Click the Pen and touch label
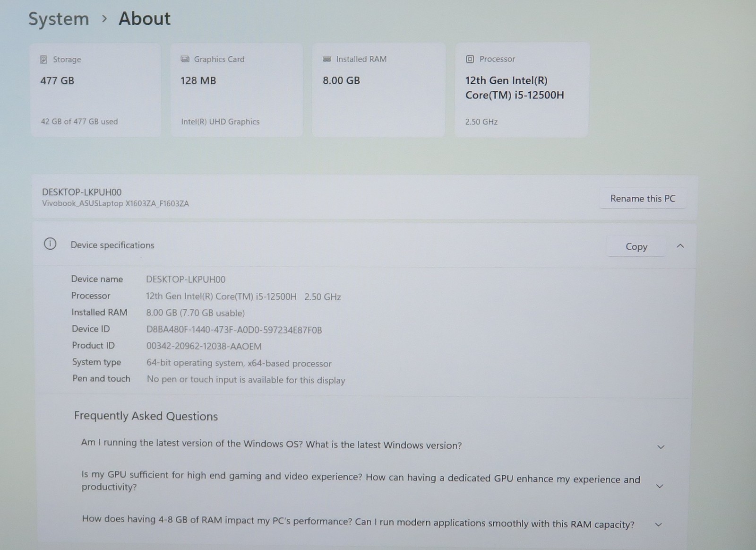Image resolution: width=756 pixels, height=550 pixels. pyautogui.click(x=101, y=378)
